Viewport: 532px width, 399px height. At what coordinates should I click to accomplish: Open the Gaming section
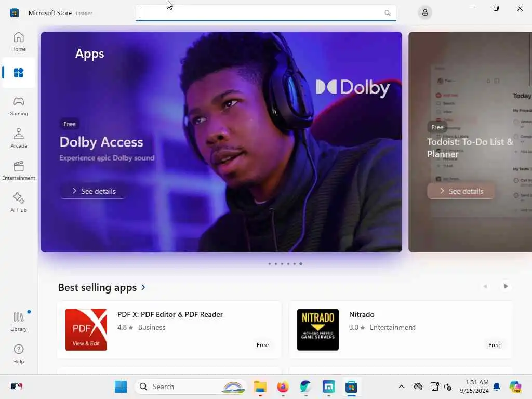point(18,106)
